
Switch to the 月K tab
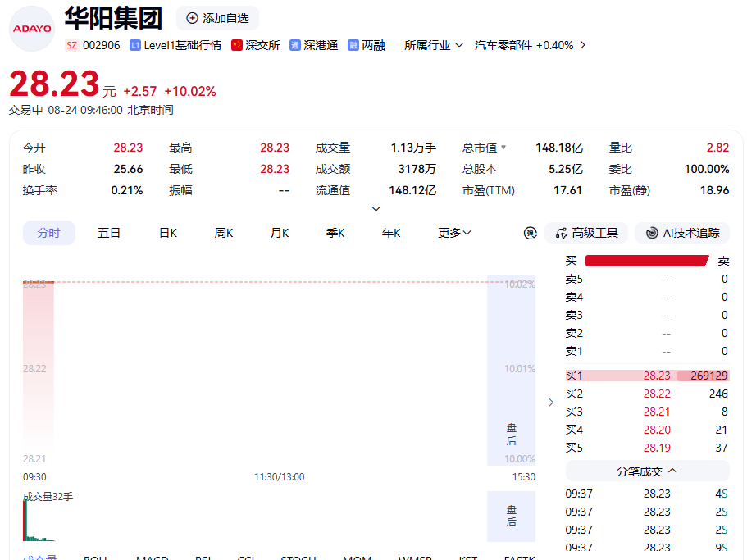[x=279, y=233]
